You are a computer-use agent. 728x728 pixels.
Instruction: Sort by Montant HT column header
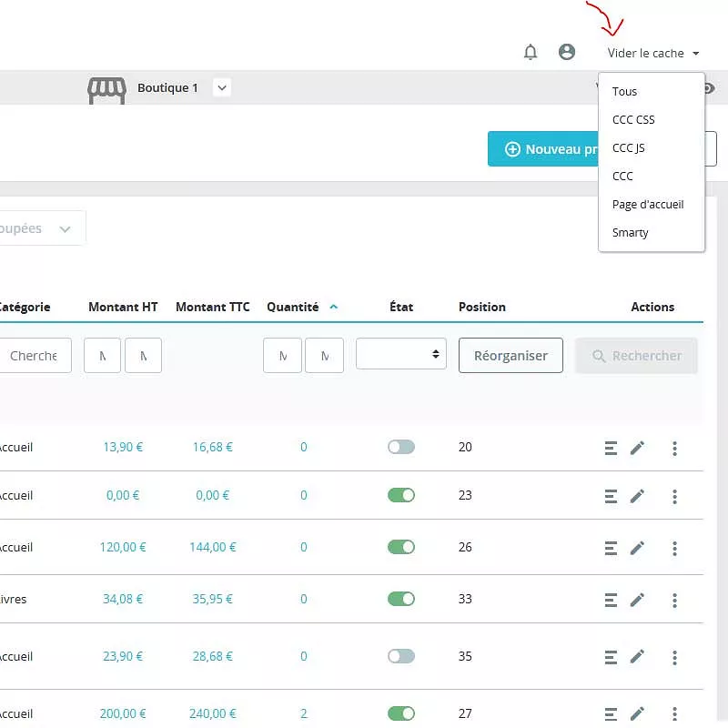click(x=123, y=307)
